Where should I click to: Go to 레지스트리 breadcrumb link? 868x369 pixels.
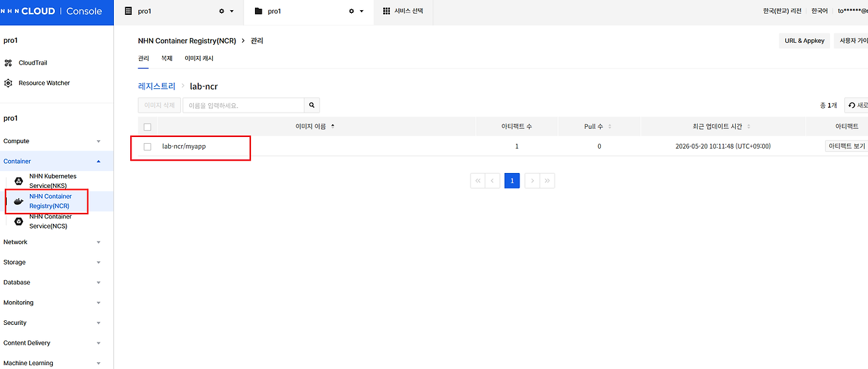[157, 86]
